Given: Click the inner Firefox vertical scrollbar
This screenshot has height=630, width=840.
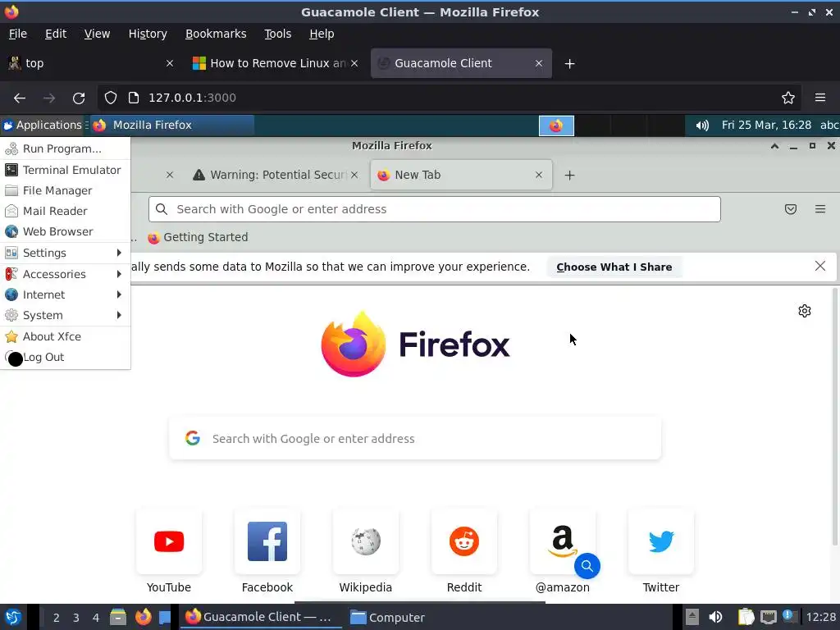Looking at the screenshot, I should click(x=834, y=417).
